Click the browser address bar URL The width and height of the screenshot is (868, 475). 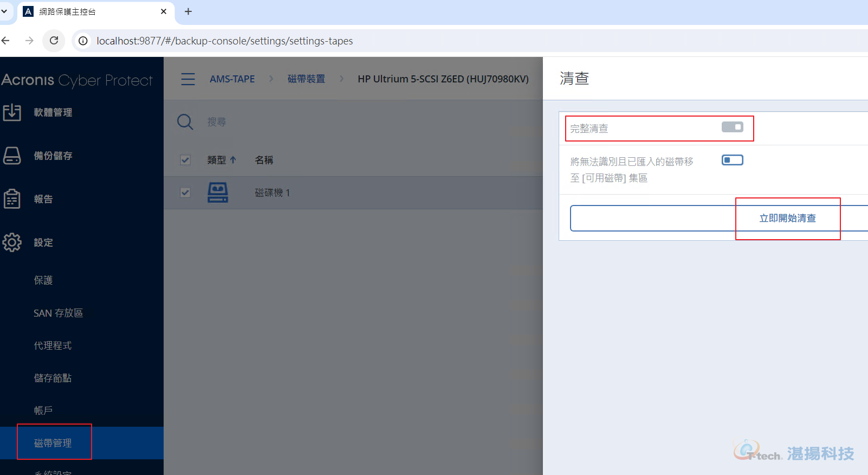click(225, 41)
